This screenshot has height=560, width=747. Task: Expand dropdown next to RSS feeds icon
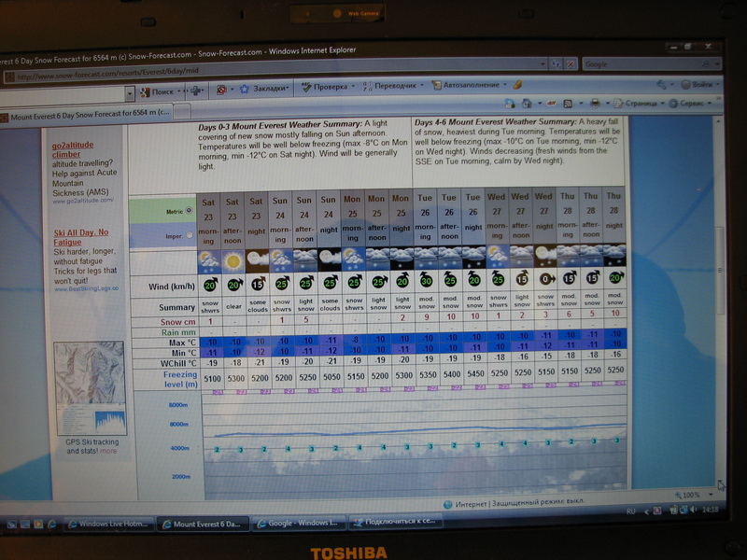point(581,103)
